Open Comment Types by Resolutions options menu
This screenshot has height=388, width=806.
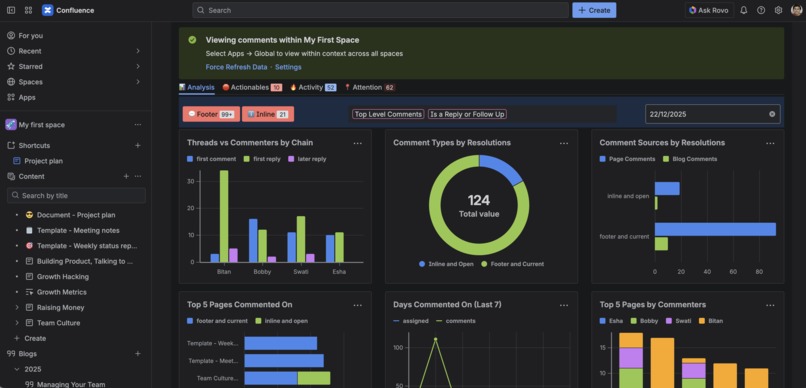point(564,143)
